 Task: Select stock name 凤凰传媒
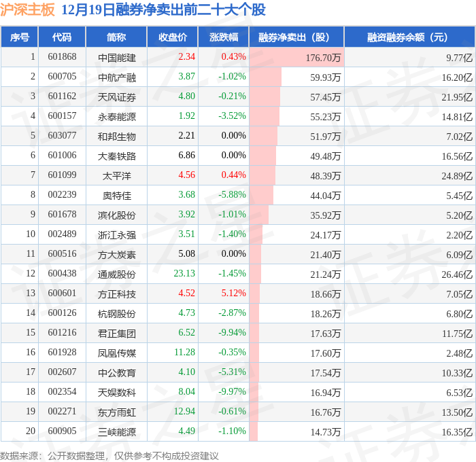[117, 353]
